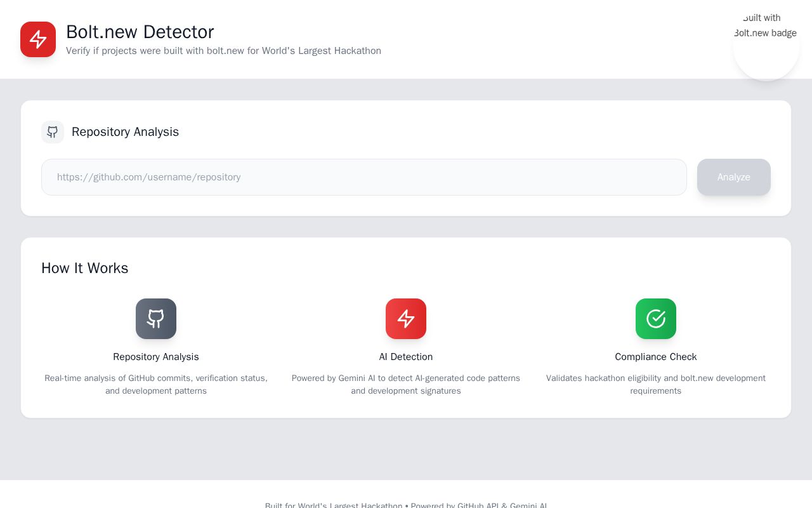Click the Repository Analysis card label
The width and height of the screenshot is (812, 508).
156,357
